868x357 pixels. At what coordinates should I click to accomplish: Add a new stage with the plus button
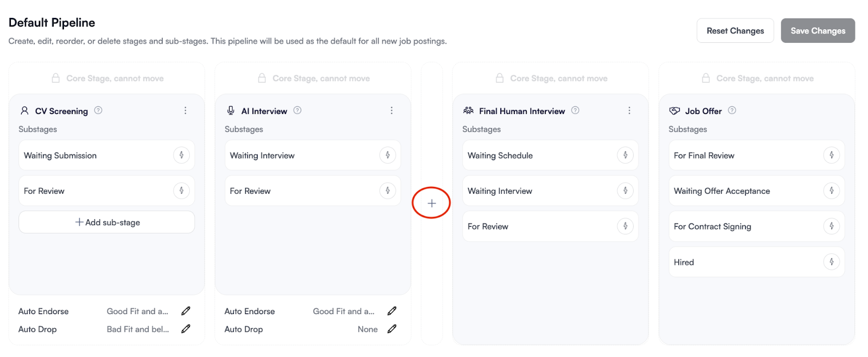click(431, 203)
